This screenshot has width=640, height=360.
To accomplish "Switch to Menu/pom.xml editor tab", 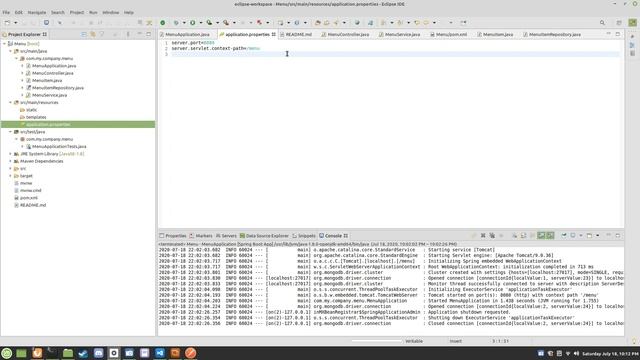I will 451,35.
